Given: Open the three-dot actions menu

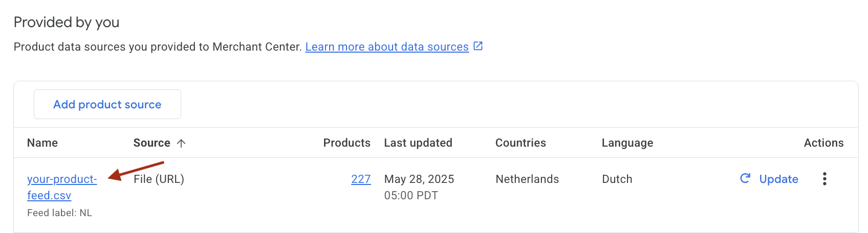Looking at the screenshot, I should pos(824,179).
